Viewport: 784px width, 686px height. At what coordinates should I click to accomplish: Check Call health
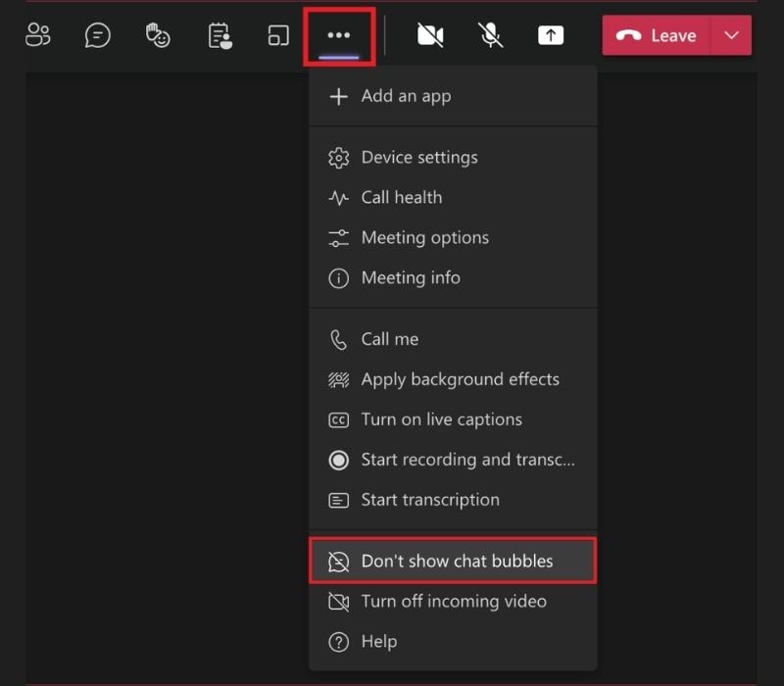403,197
